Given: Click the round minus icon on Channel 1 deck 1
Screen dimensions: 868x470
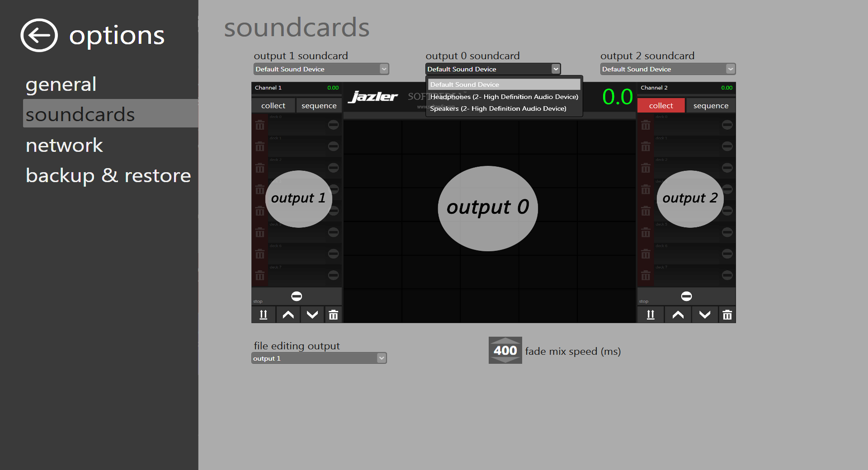Looking at the screenshot, I should [x=333, y=146].
